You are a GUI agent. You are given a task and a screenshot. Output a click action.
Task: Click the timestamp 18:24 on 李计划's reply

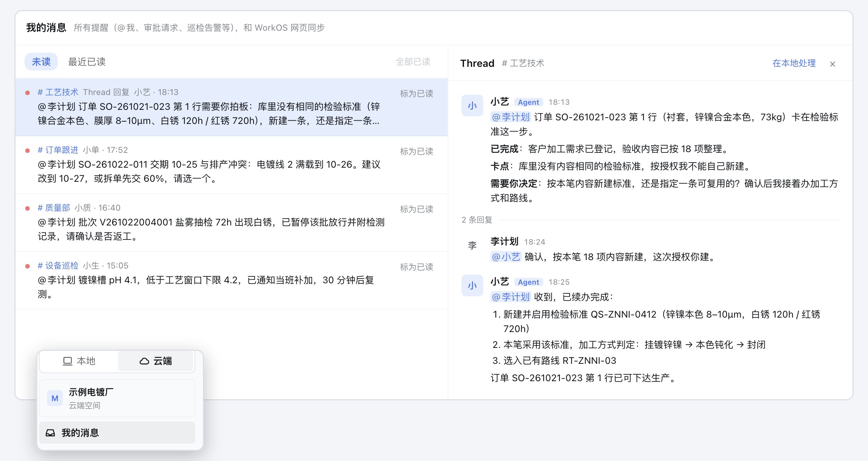(x=535, y=242)
